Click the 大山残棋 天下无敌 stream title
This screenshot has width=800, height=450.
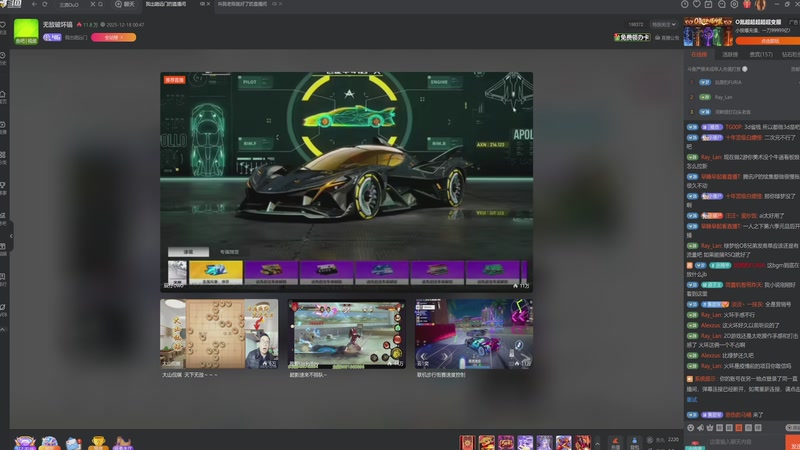[190, 375]
